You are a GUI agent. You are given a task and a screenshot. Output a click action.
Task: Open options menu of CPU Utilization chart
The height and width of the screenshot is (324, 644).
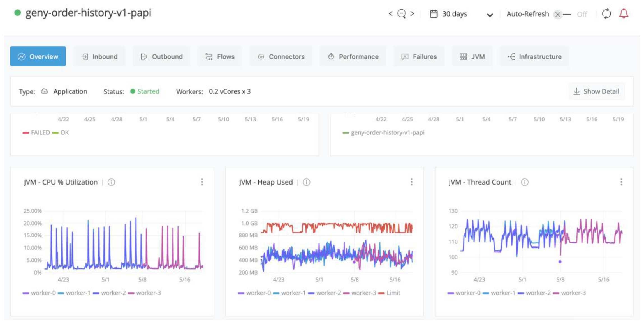tap(202, 182)
